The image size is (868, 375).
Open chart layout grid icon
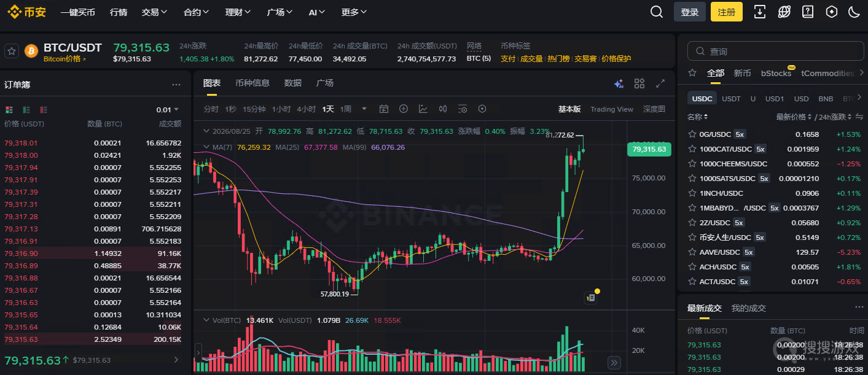(x=639, y=83)
